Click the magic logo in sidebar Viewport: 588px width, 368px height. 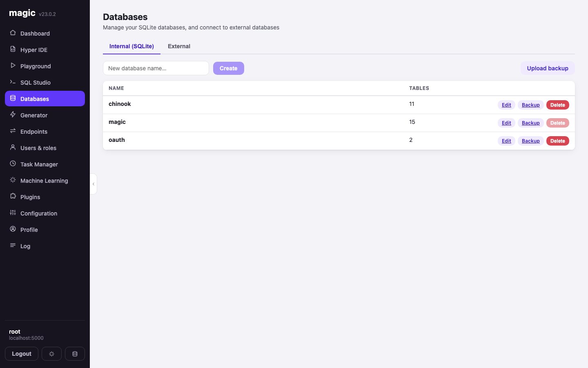[x=22, y=13]
